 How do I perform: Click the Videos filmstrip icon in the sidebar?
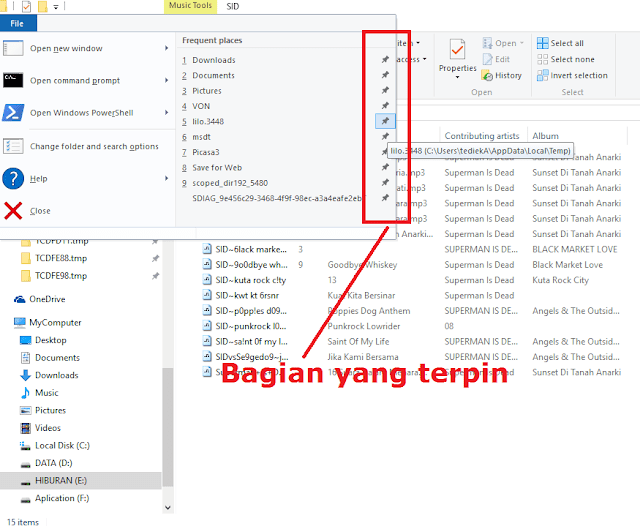[25, 428]
